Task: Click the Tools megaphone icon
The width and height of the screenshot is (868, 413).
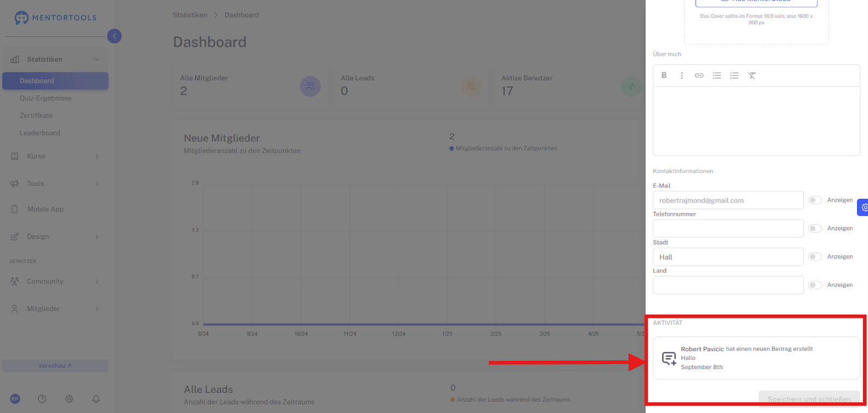Action: click(x=15, y=184)
